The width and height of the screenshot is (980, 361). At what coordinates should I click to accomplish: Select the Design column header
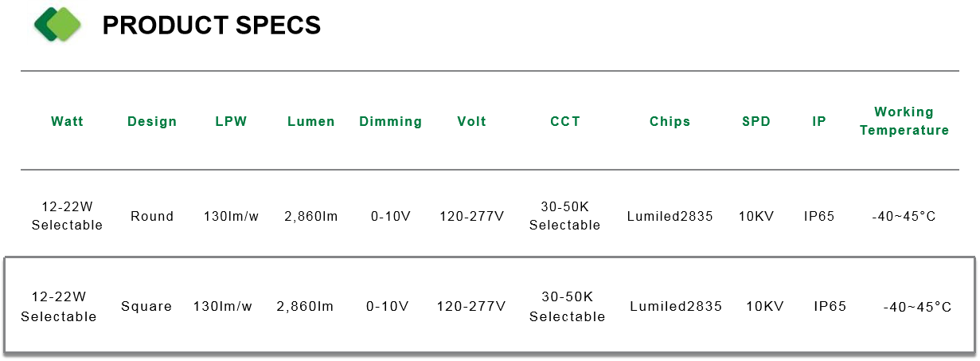tap(152, 122)
